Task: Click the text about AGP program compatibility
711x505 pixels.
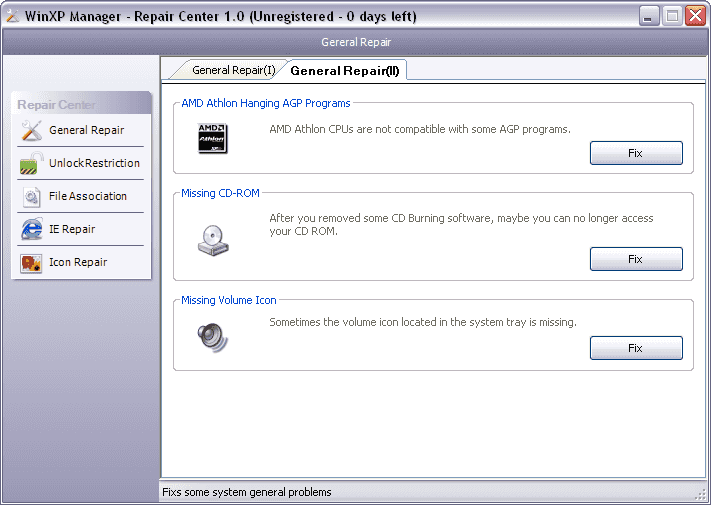Action: pyautogui.click(x=420, y=129)
